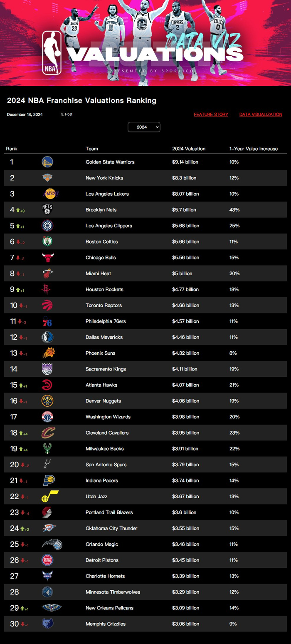This screenshot has width=291, height=644.
Task: Open the Data Visualization link
Action: click(261, 114)
